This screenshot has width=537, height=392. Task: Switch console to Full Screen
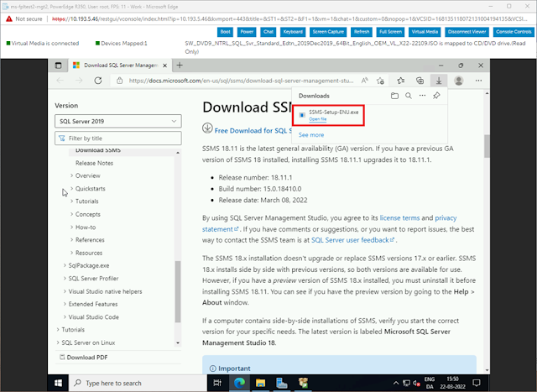click(x=390, y=32)
